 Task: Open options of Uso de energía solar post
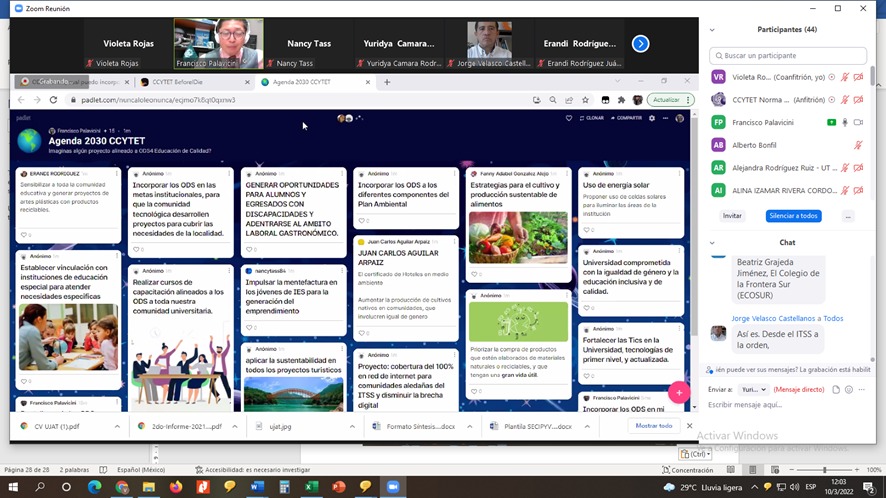pyautogui.click(x=679, y=174)
